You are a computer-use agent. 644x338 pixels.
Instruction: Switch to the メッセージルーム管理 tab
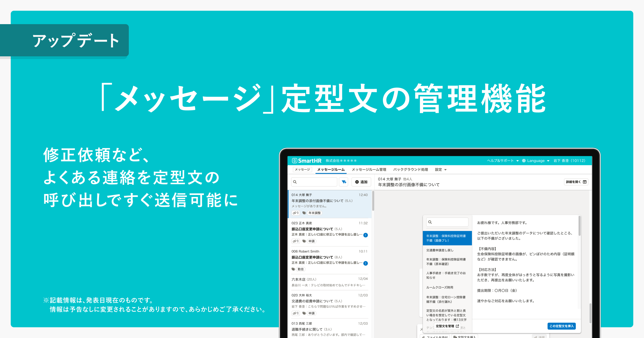coord(369,170)
